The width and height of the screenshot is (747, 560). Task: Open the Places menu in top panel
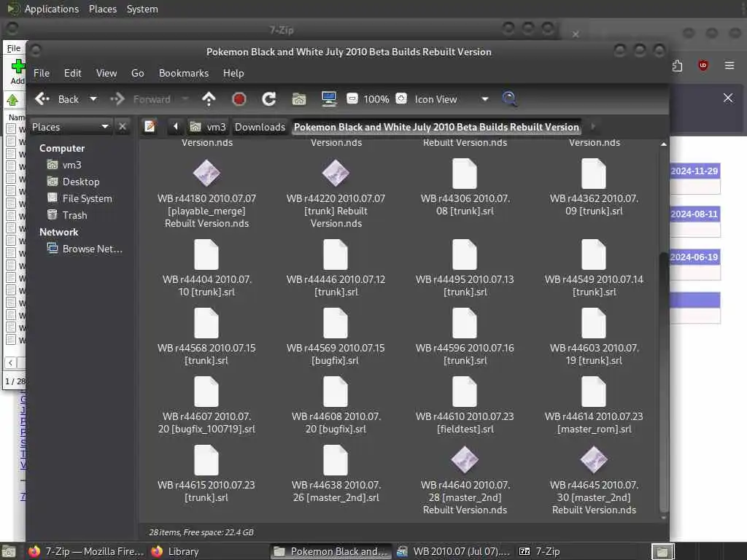point(102,9)
